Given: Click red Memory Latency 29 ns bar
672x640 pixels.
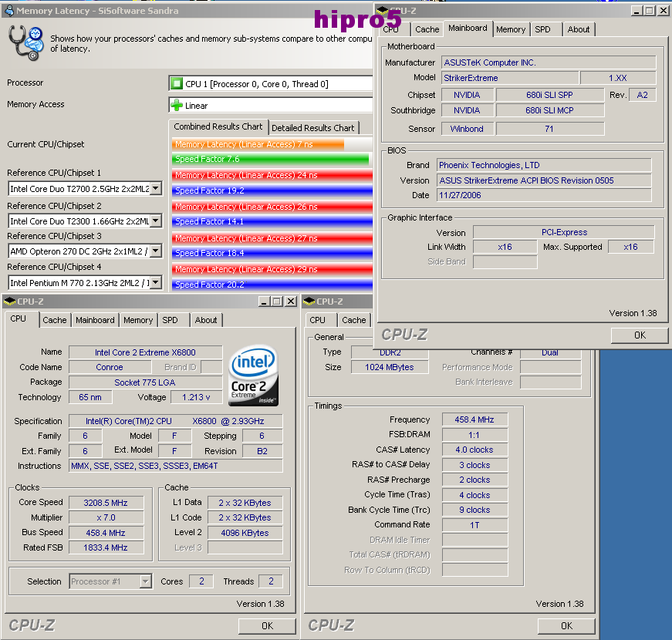Looking at the screenshot, I should (272, 269).
